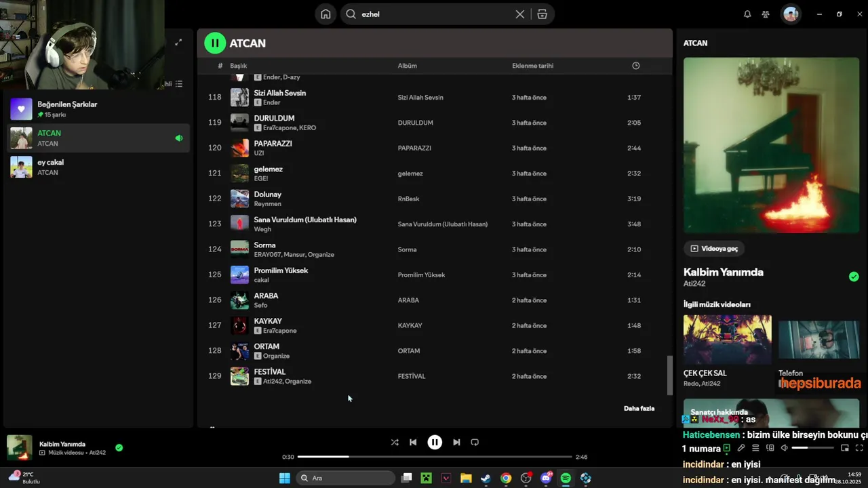The width and height of the screenshot is (868, 488).
Task: Open the notifications bell
Action: pyautogui.click(x=747, y=14)
